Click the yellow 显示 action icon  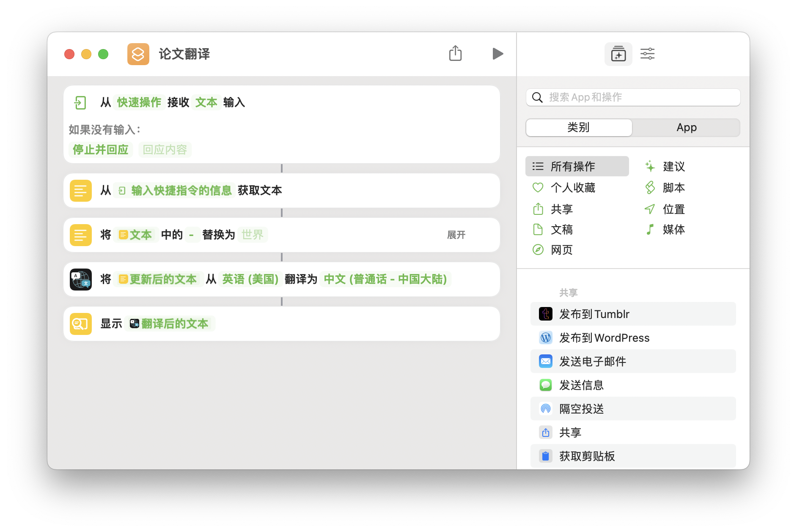[x=80, y=324]
